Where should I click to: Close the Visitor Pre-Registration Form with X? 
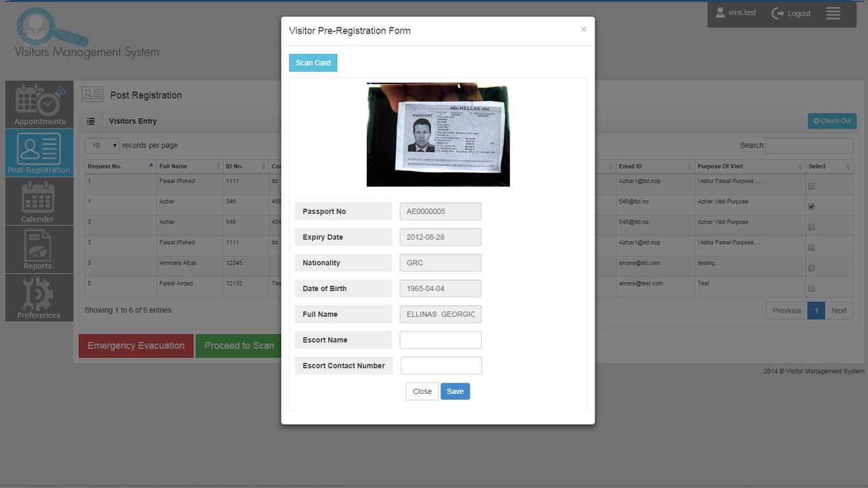point(583,29)
